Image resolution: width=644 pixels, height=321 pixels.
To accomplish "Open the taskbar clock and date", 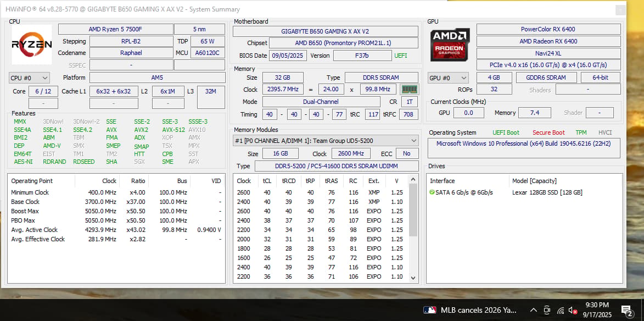I will [597, 310].
